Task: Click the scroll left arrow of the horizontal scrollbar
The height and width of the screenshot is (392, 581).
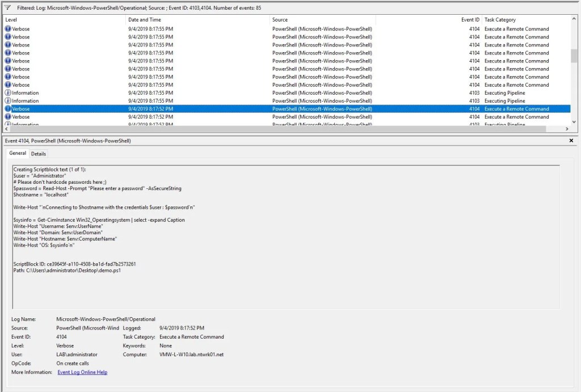Action: tap(6, 129)
